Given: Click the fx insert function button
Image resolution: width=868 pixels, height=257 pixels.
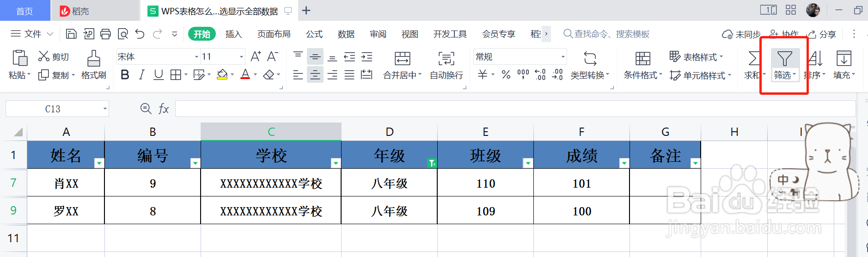Looking at the screenshot, I should point(164,109).
